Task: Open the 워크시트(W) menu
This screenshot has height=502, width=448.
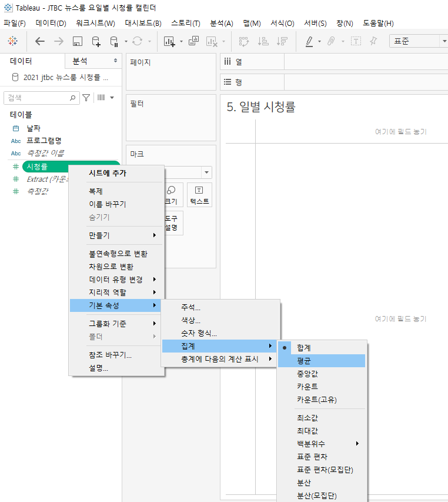Action: (x=95, y=24)
